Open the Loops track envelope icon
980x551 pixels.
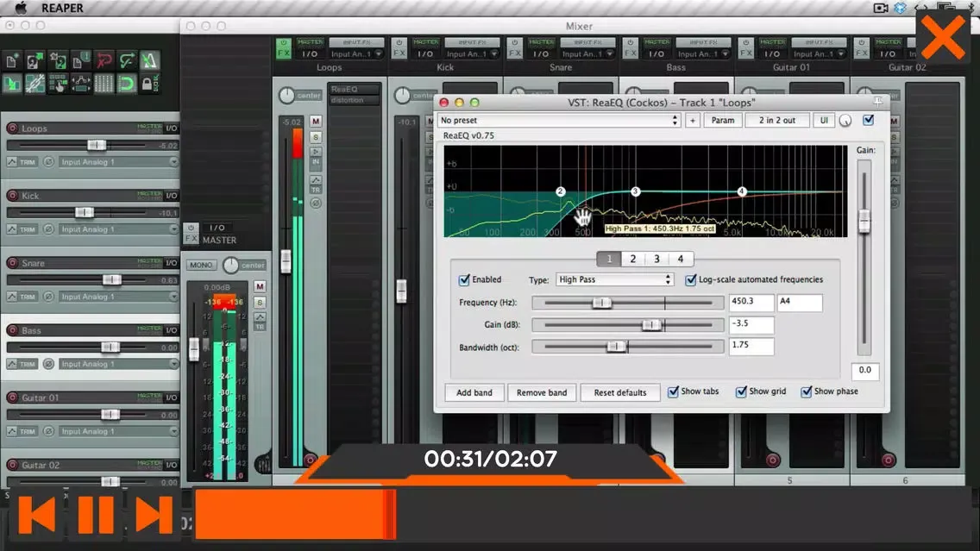[x=12, y=162]
